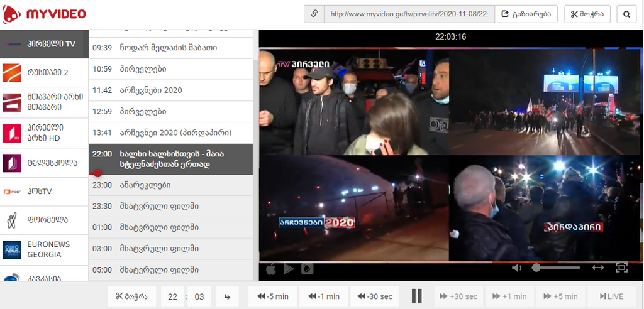
Task: Click the link icon beside the URL
Action: point(314,14)
